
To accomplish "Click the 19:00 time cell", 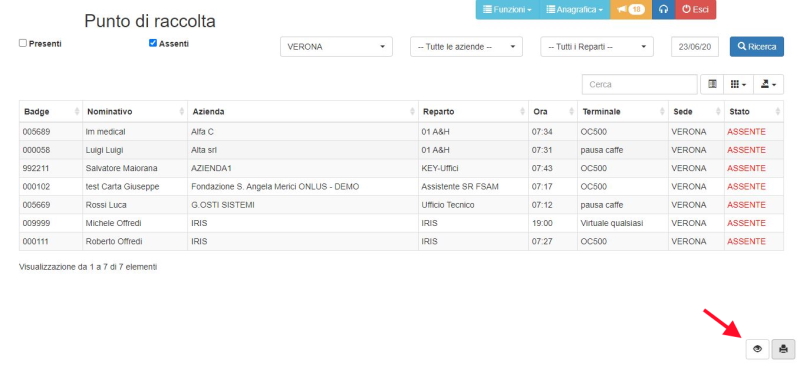I will [x=553, y=223].
